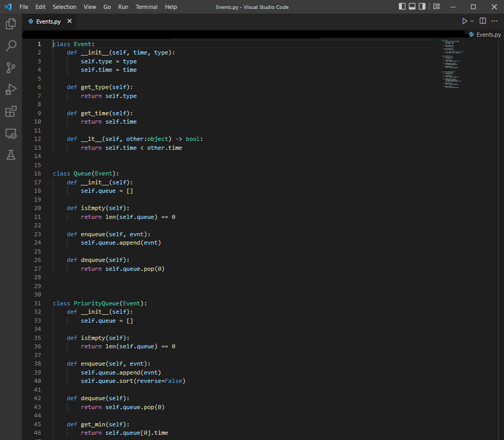Open the Terminal menu
Viewport: 504px width, 440px height.
point(146,7)
